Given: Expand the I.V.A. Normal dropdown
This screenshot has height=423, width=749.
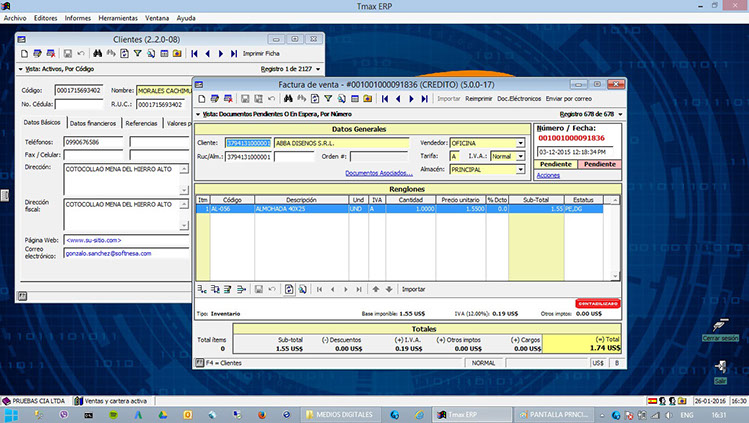Looking at the screenshot, I should click(520, 156).
